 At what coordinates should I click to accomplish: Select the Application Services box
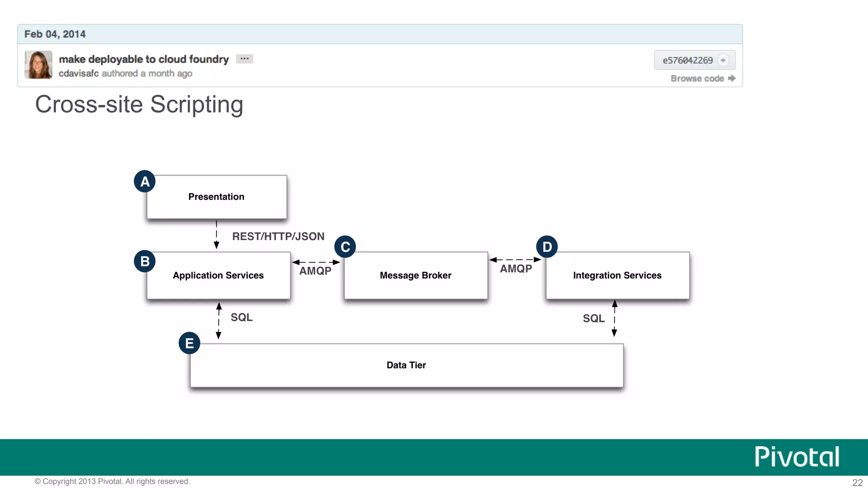(x=218, y=276)
